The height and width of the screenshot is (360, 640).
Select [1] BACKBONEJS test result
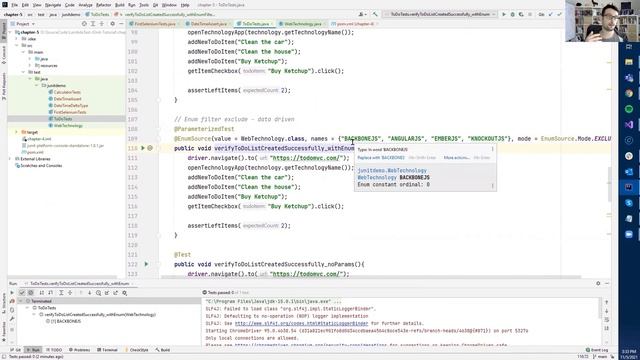[65, 321]
